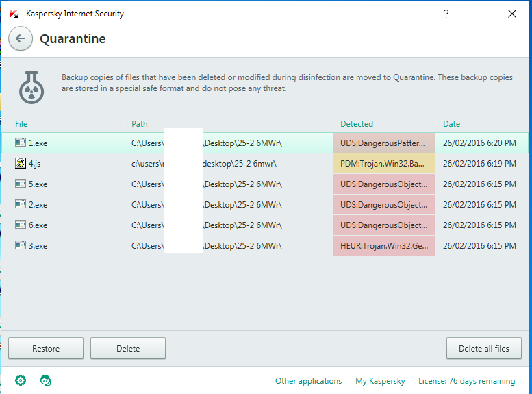Go back using the arrow button
Screen dimensions: 532x394
pos(21,39)
